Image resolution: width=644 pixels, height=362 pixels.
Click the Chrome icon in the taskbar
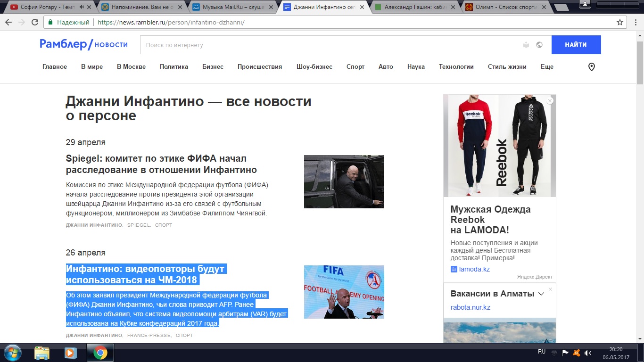point(100,353)
